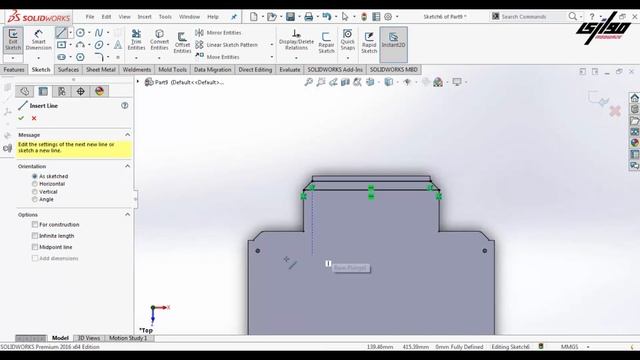Enable For construction option

pos(35,224)
